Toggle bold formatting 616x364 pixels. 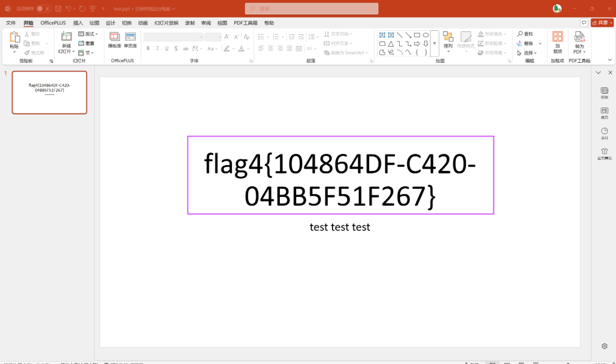(148, 48)
